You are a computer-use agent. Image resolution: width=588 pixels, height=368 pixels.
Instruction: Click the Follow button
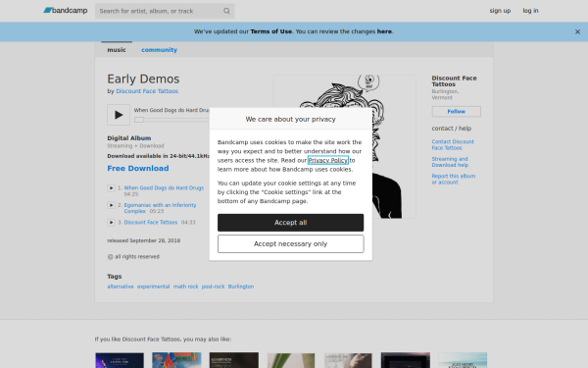pos(456,112)
